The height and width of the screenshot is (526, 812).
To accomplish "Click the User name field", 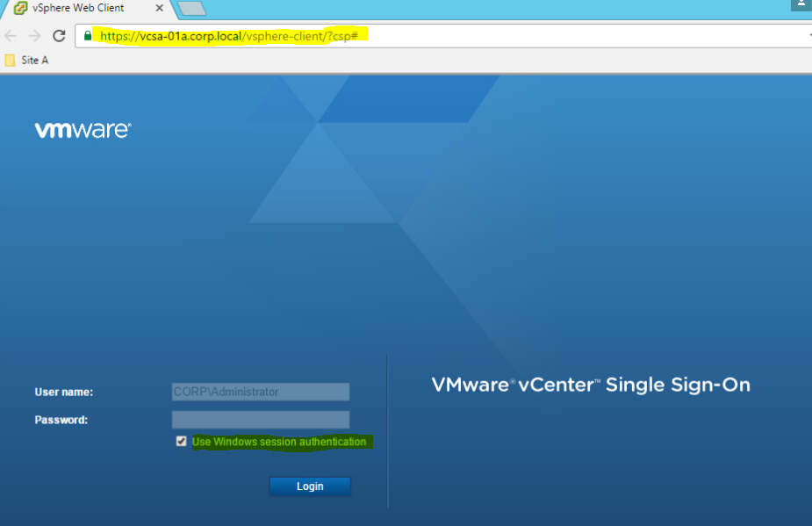I will (261, 392).
